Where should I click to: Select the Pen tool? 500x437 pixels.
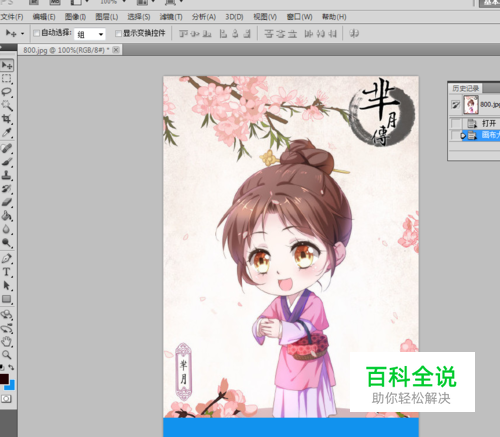click(7, 259)
